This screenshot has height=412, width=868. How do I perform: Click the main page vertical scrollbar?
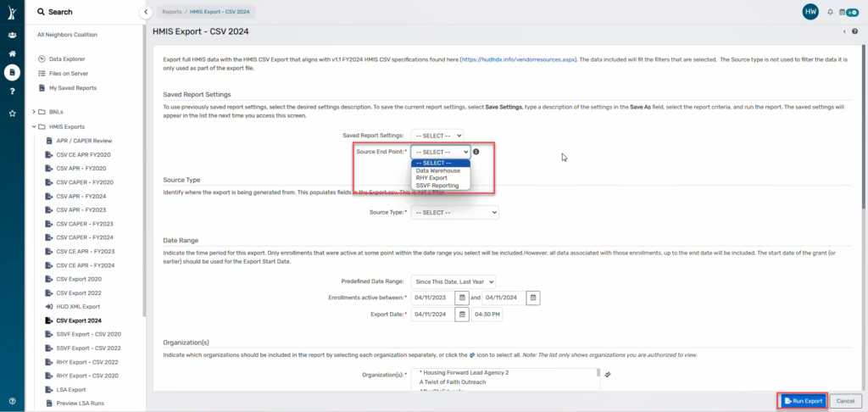click(x=864, y=127)
